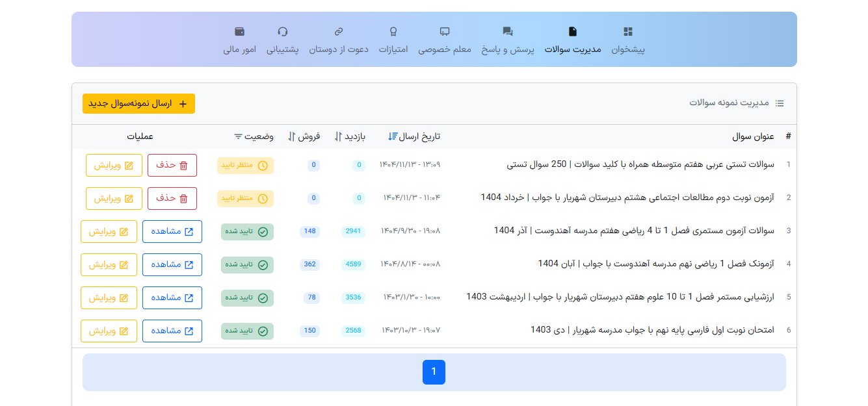Click ارسال نمونه‌سوال جدید button

tap(138, 104)
